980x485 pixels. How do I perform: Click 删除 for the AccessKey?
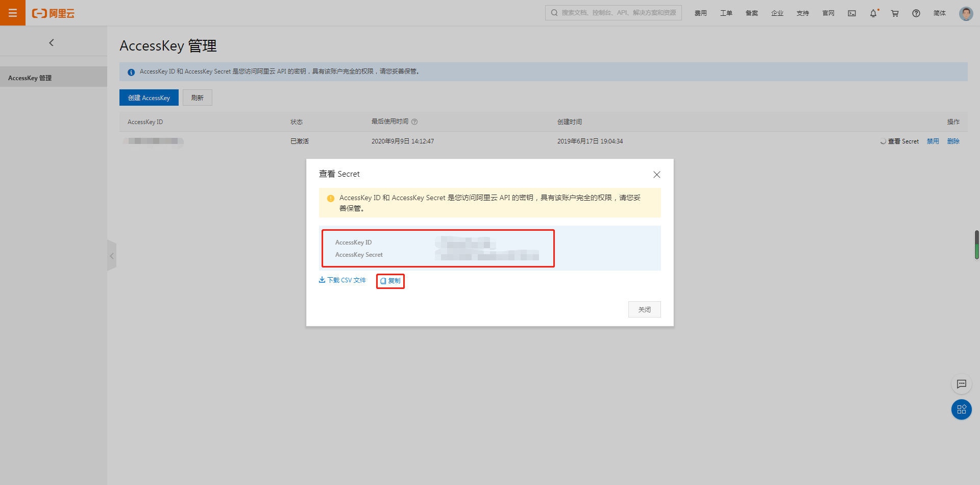[953, 141]
